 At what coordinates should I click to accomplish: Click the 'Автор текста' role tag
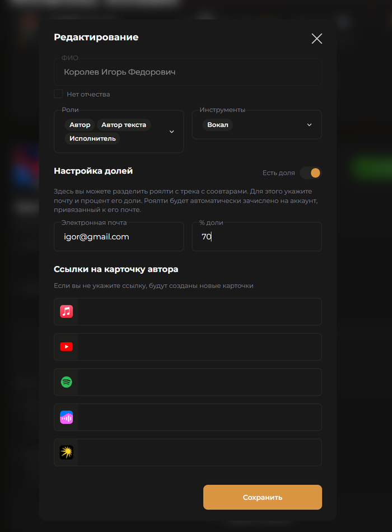(124, 125)
